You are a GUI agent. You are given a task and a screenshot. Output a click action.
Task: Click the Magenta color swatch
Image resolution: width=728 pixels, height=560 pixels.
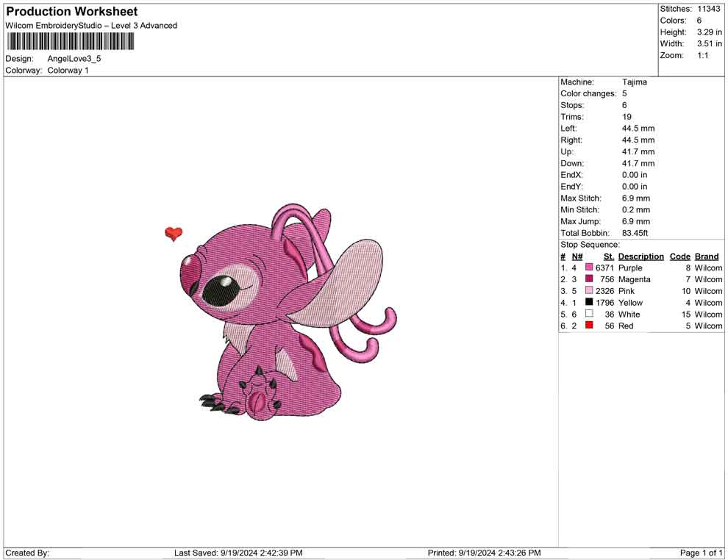[x=589, y=279]
